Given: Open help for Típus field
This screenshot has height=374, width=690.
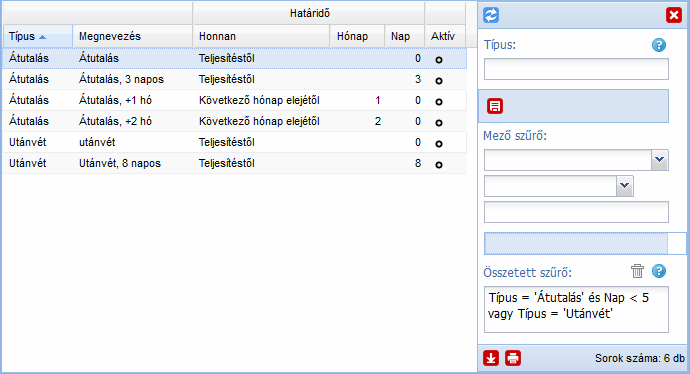Looking at the screenshot, I should tap(659, 45).
